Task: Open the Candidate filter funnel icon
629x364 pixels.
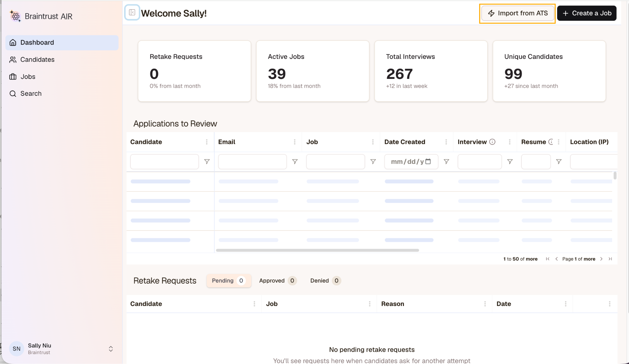Action: point(207,161)
